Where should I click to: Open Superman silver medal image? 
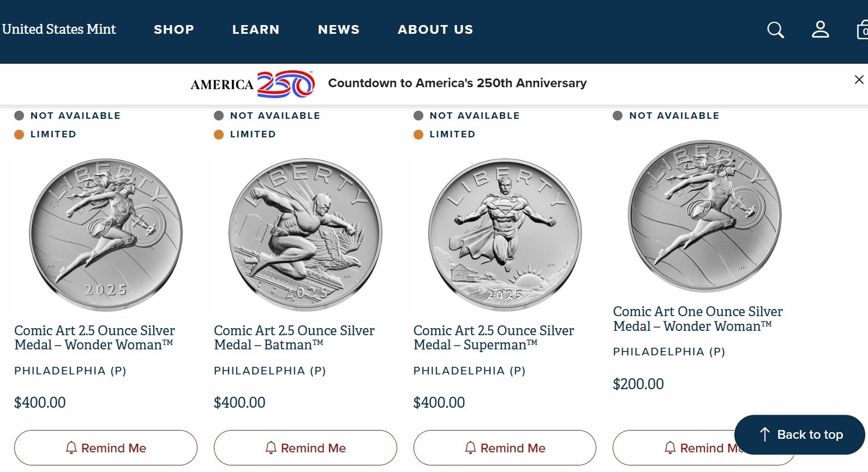tap(505, 235)
